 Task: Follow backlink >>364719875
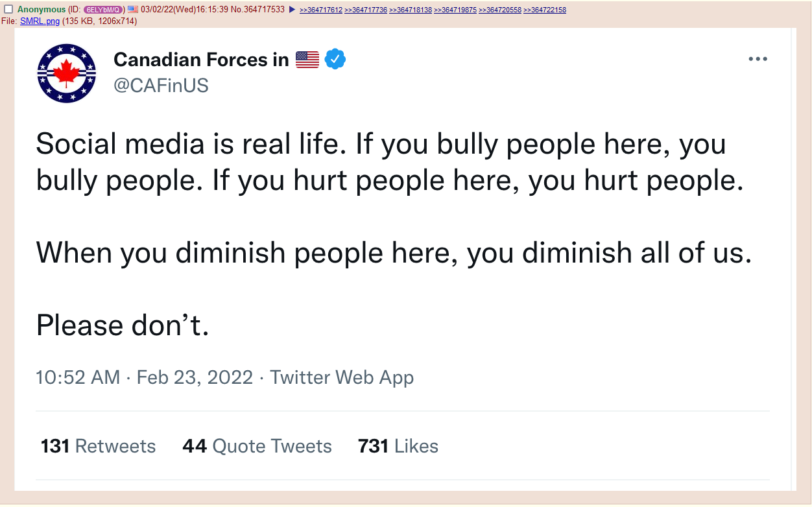coord(455,10)
